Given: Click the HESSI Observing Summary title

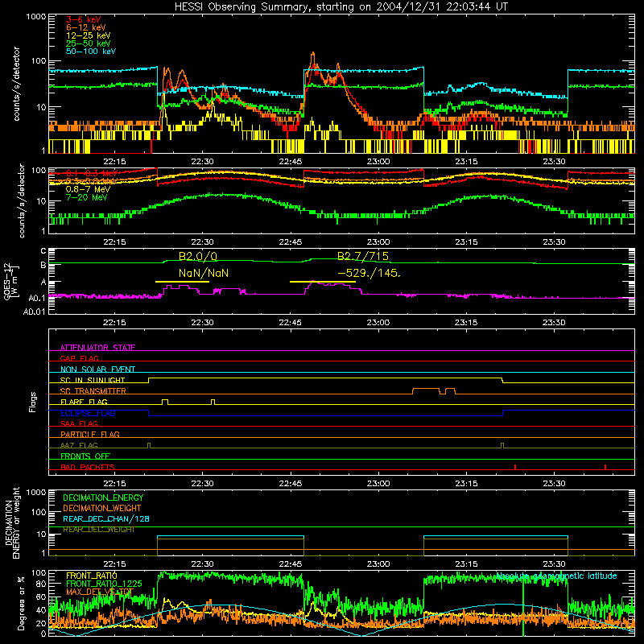Looking at the screenshot, I should (x=341, y=7).
